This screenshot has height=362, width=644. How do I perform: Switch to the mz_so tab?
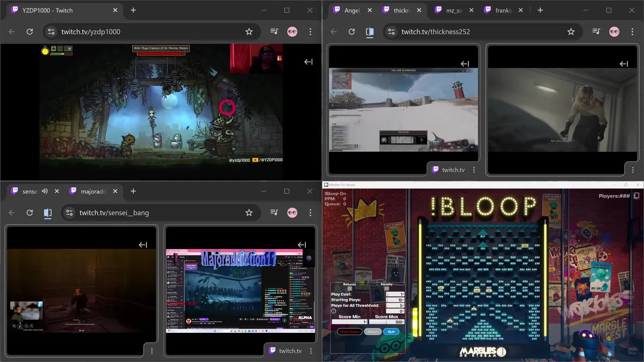pos(454,10)
